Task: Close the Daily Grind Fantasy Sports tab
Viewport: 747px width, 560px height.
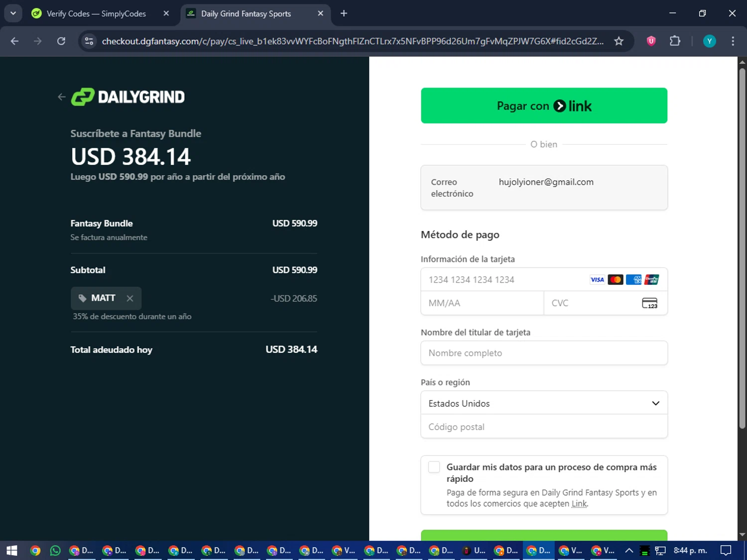Action: [x=320, y=13]
